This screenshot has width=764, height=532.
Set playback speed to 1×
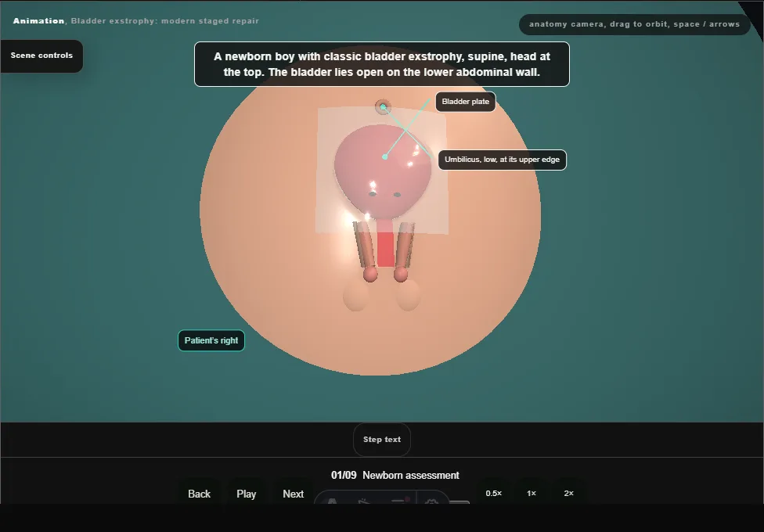(x=531, y=493)
